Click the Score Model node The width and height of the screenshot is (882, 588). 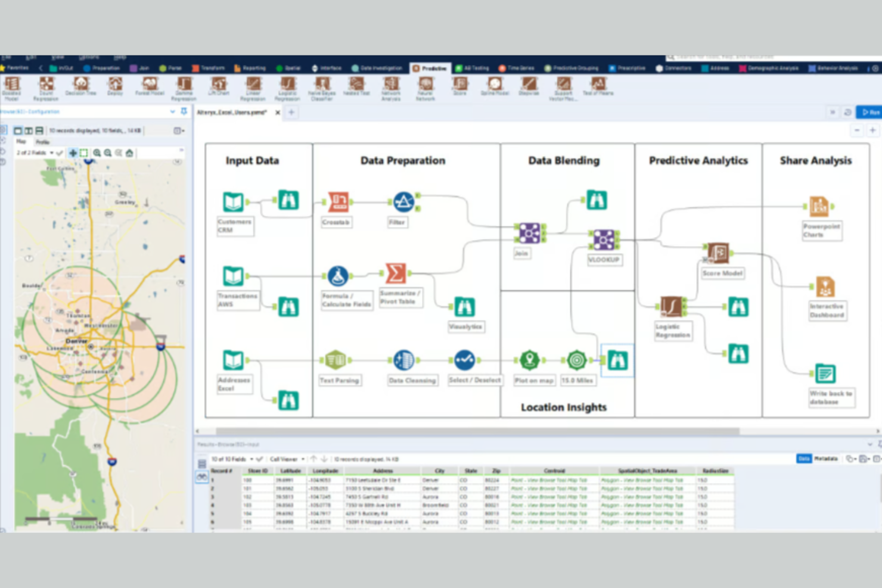click(x=718, y=253)
